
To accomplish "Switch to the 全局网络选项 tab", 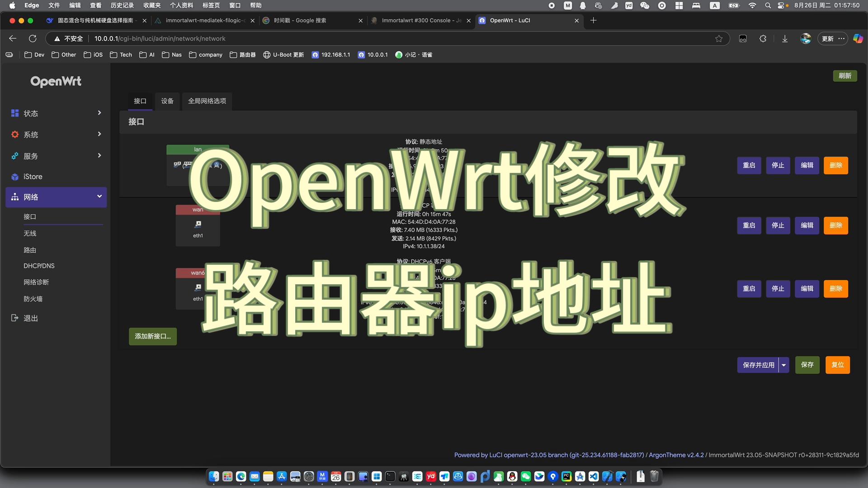I will [207, 101].
